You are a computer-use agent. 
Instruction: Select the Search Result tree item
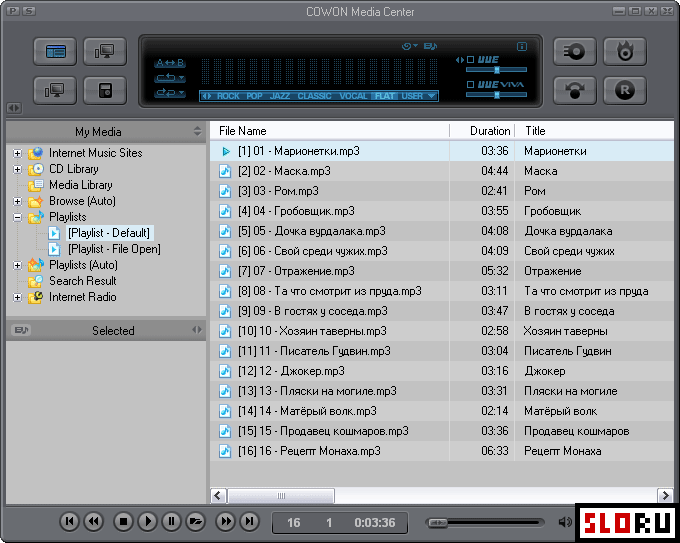[x=82, y=281]
